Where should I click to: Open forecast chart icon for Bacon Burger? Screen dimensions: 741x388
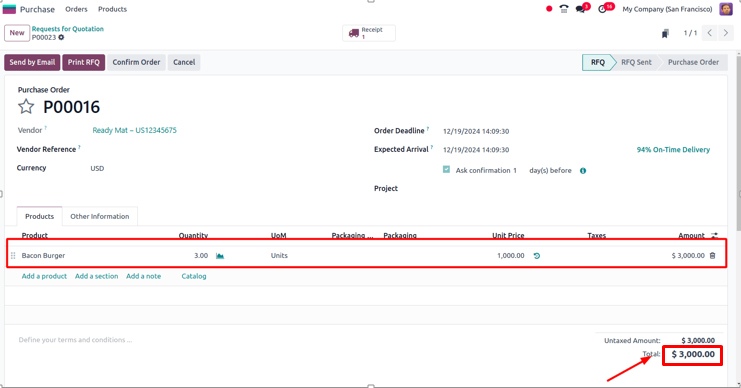[220, 256]
